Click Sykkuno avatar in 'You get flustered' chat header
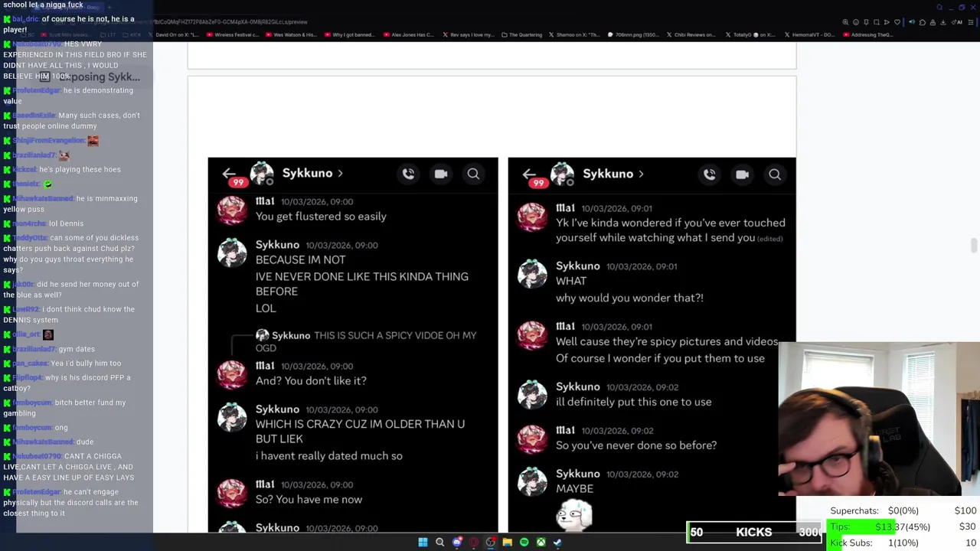Image resolution: width=980 pixels, height=551 pixels. [x=262, y=173]
